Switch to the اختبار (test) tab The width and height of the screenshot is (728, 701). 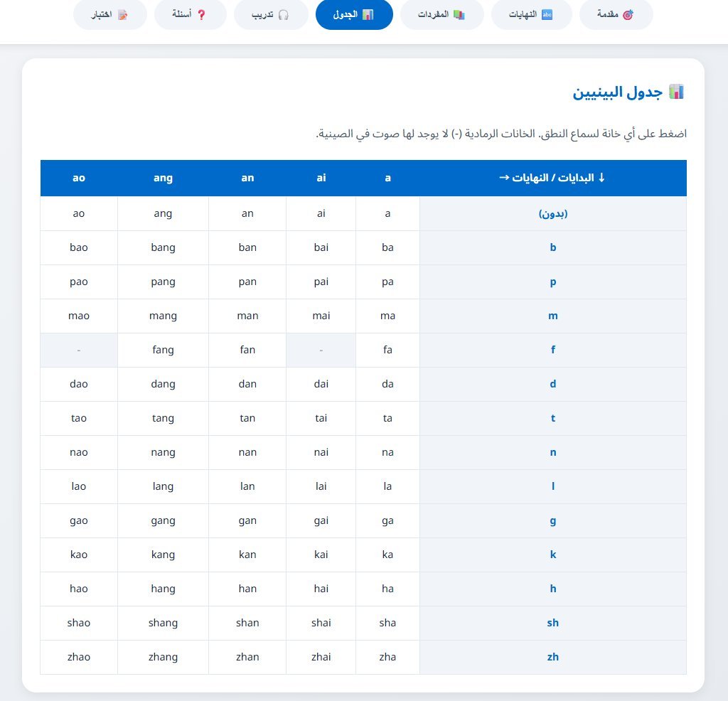pos(110,15)
